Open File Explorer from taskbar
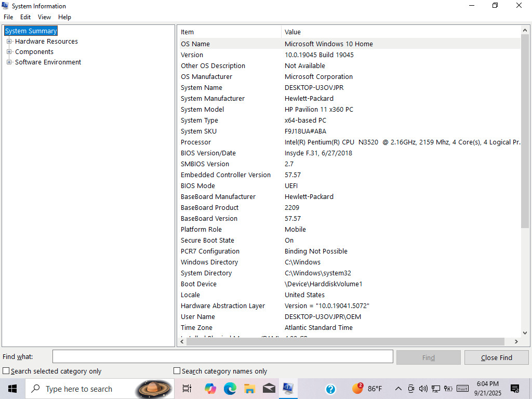Screen dimensions: 532x399 250,389
